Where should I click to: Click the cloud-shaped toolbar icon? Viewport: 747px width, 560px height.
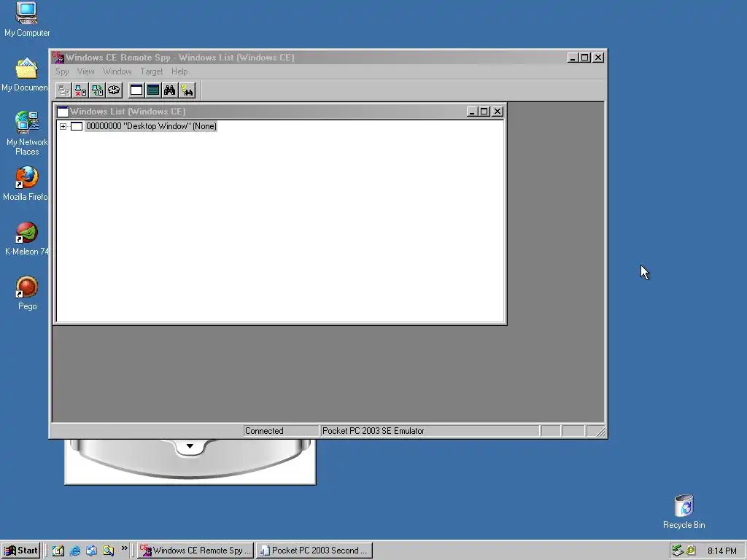pos(114,90)
